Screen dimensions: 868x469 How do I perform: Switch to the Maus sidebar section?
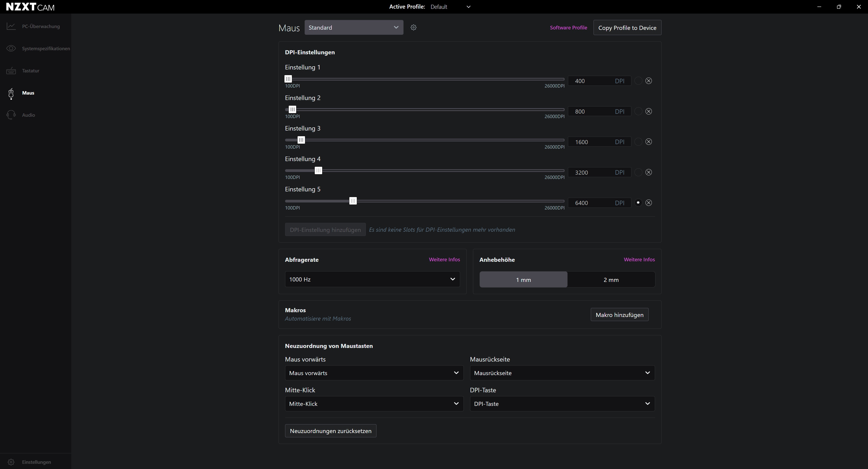click(x=28, y=93)
